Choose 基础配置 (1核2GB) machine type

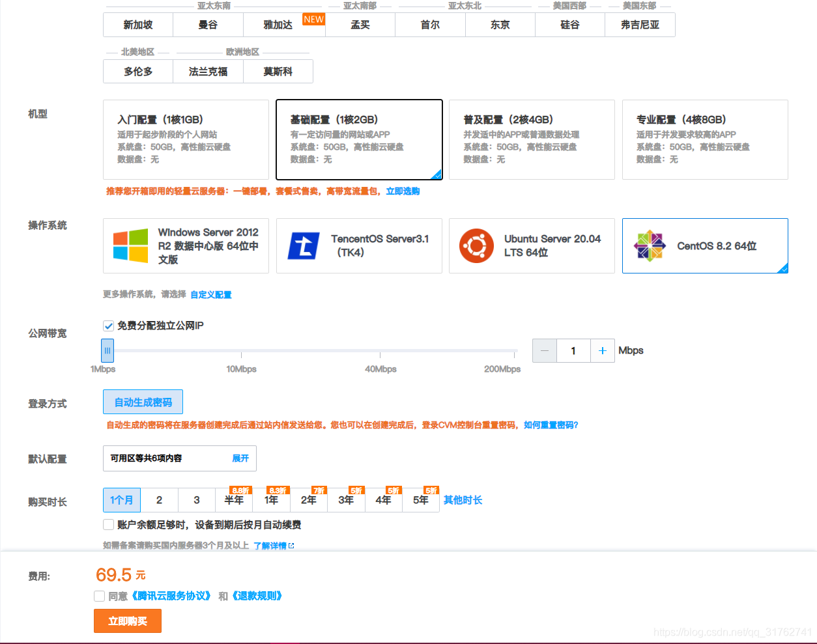(359, 139)
